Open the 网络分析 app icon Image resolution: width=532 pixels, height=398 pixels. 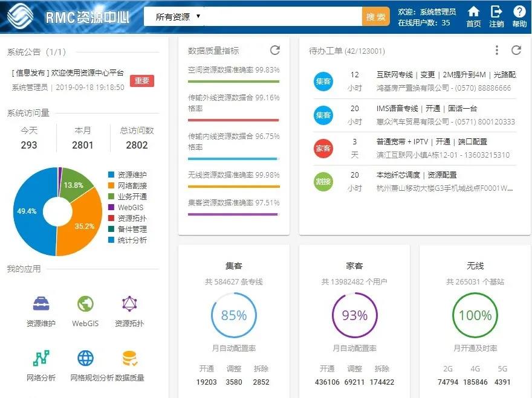coord(41,358)
